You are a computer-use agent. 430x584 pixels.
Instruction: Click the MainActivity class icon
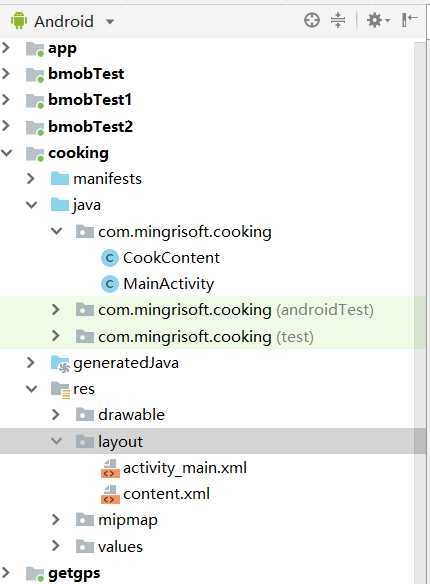click(x=110, y=284)
